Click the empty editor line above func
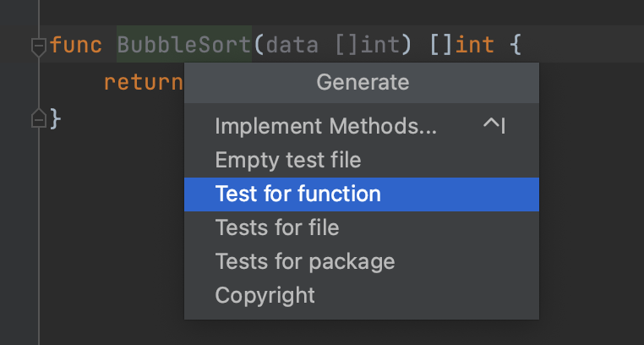Image resolution: width=644 pixels, height=345 pixels. coord(254,10)
